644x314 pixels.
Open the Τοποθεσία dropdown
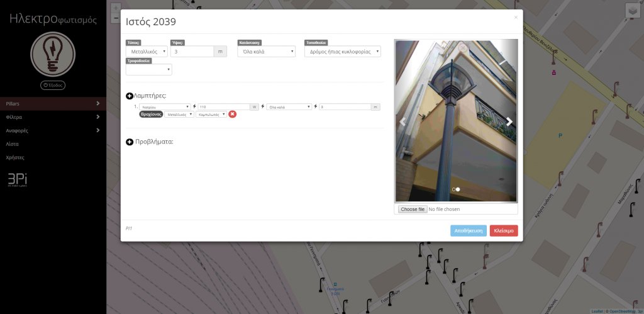(x=343, y=52)
